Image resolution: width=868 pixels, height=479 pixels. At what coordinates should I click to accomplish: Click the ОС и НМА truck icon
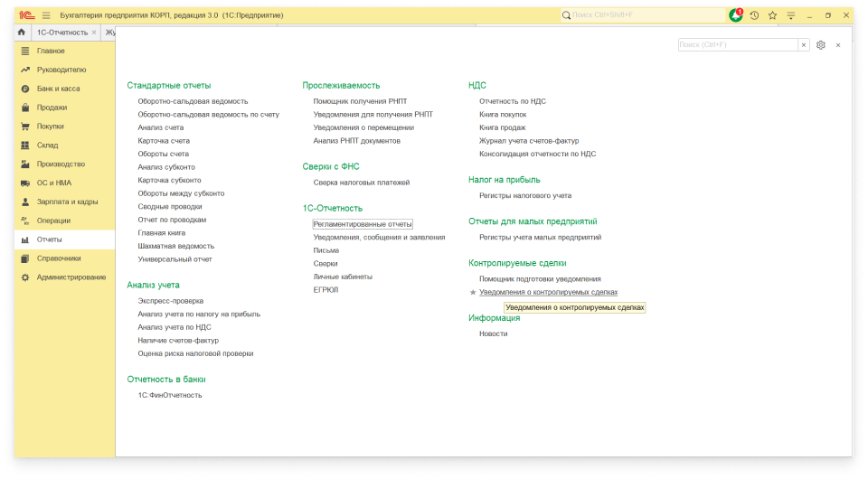coord(25,183)
